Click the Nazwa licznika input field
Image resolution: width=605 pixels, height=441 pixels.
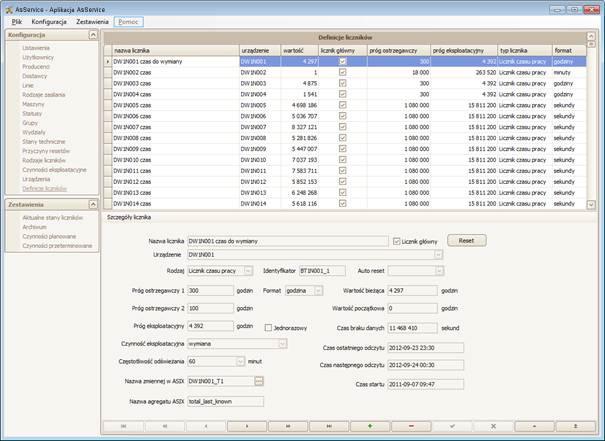pos(288,241)
